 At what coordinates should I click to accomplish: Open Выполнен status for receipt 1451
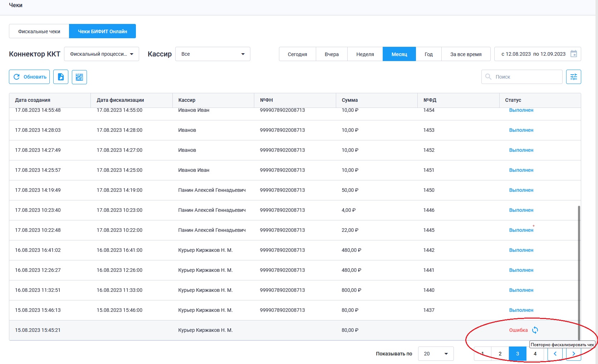[x=521, y=170]
